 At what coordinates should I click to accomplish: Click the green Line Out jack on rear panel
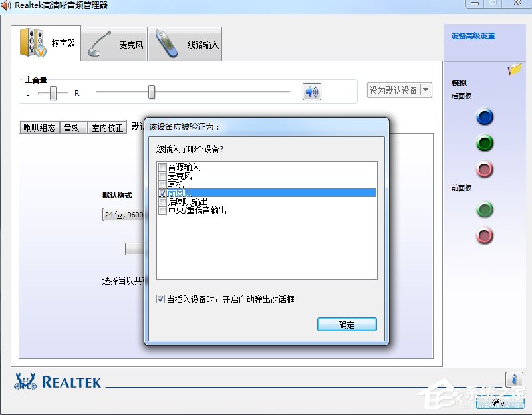[485, 143]
